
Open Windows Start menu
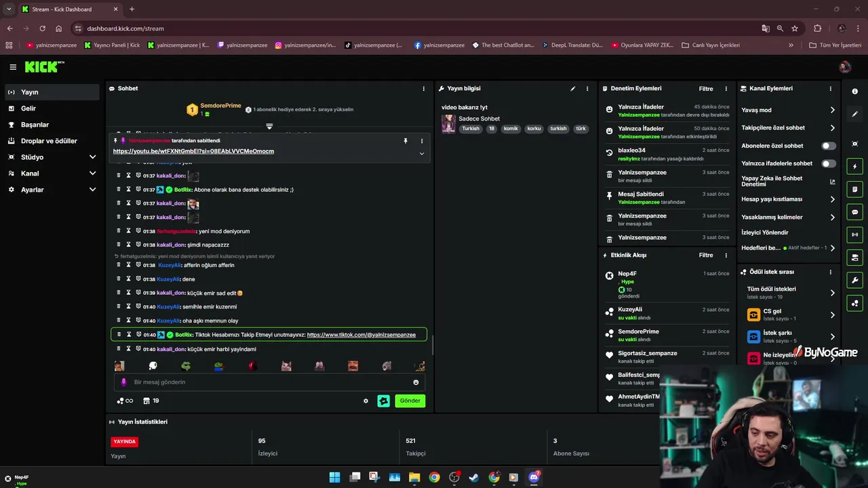pyautogui.click(x=334, y=477)
